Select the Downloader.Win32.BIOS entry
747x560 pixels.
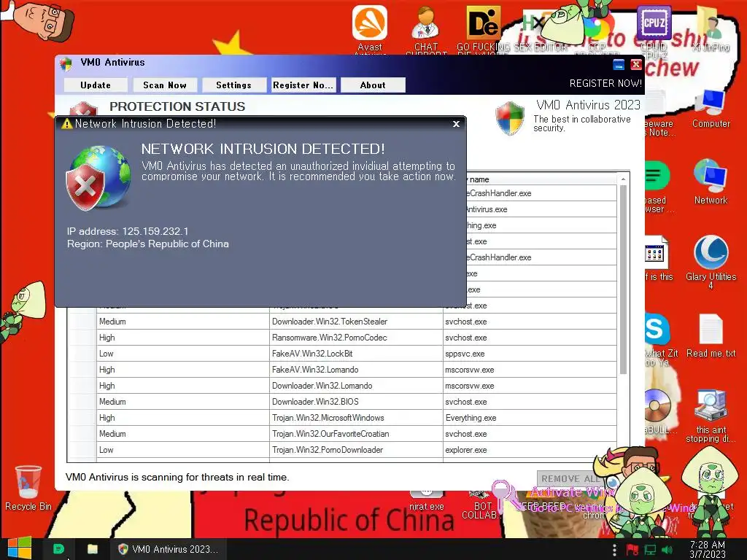coord(356,402)
